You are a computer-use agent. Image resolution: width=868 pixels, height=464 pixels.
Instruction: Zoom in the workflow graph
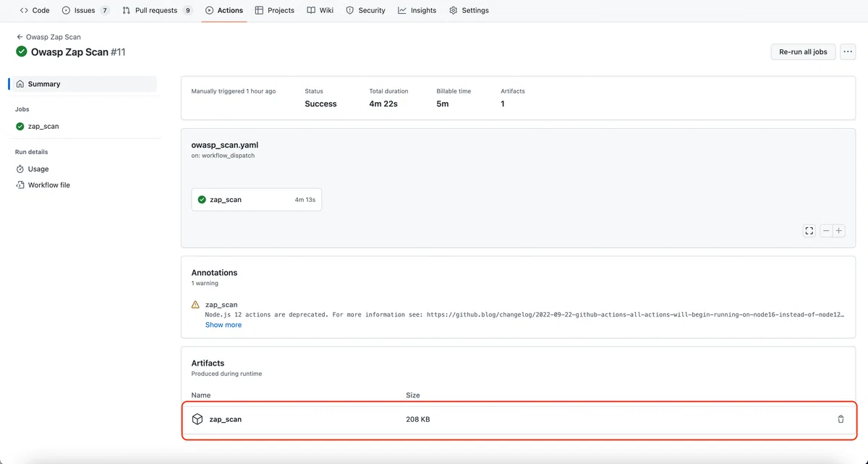point(839,231)
